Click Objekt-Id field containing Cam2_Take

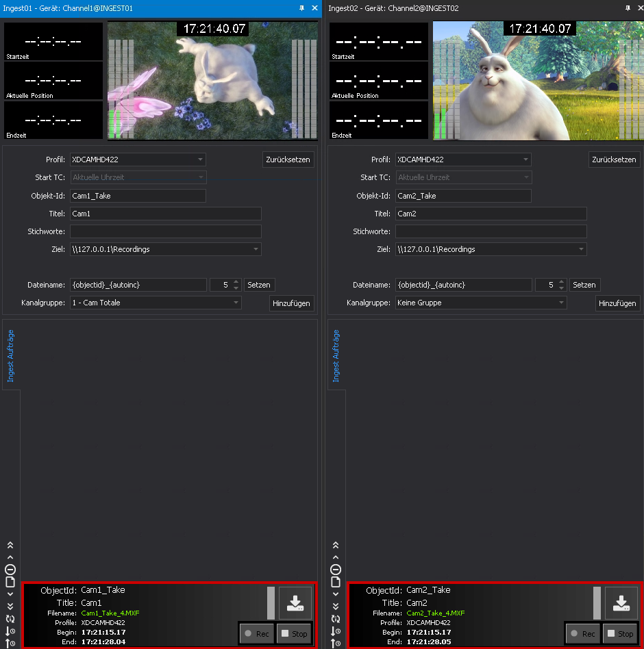(463, 196)
